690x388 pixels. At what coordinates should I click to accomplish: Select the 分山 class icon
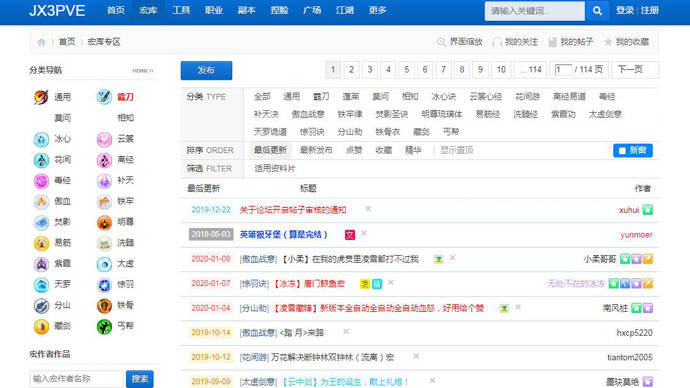(x=41, y=306)
